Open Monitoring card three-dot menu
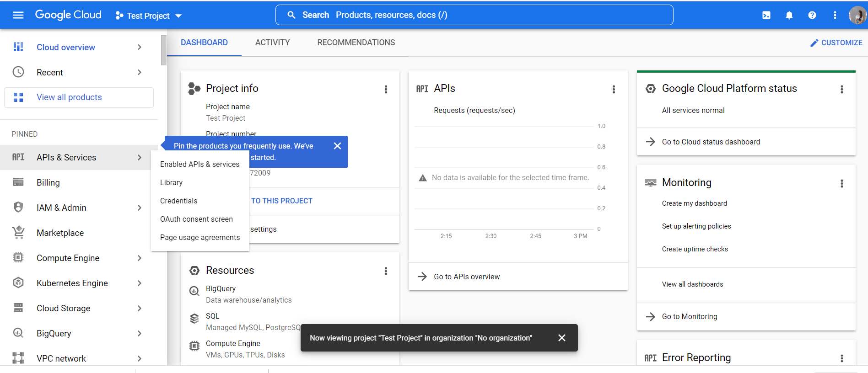The height and width of the screenshot is (373, 868). point(841,183)
